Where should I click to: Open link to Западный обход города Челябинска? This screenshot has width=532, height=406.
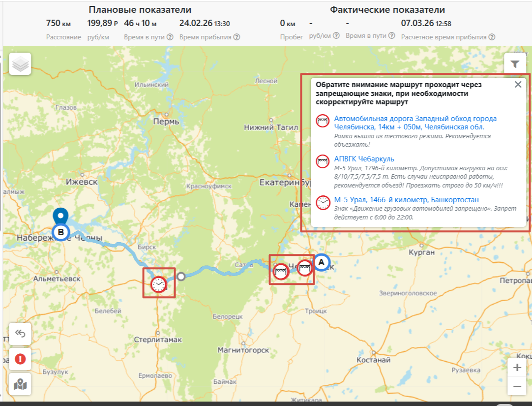pyautogui.click(x=415, y=123)
